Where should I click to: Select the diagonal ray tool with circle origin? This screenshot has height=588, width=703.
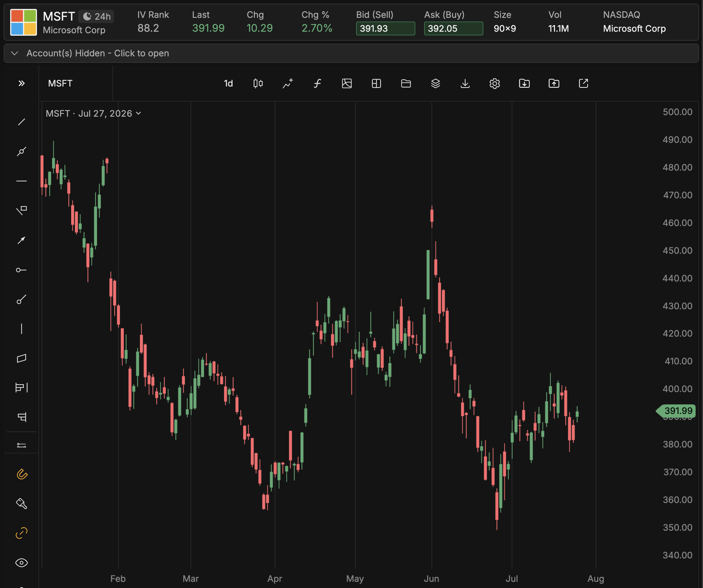[x=22, y=299]
